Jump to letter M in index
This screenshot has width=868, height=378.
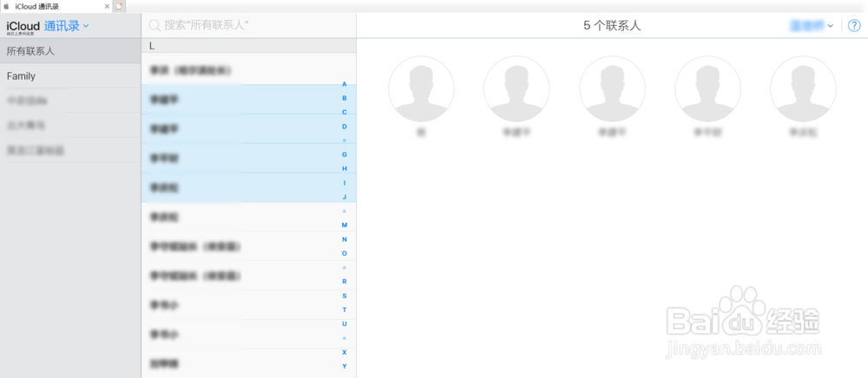coord(345,225)
